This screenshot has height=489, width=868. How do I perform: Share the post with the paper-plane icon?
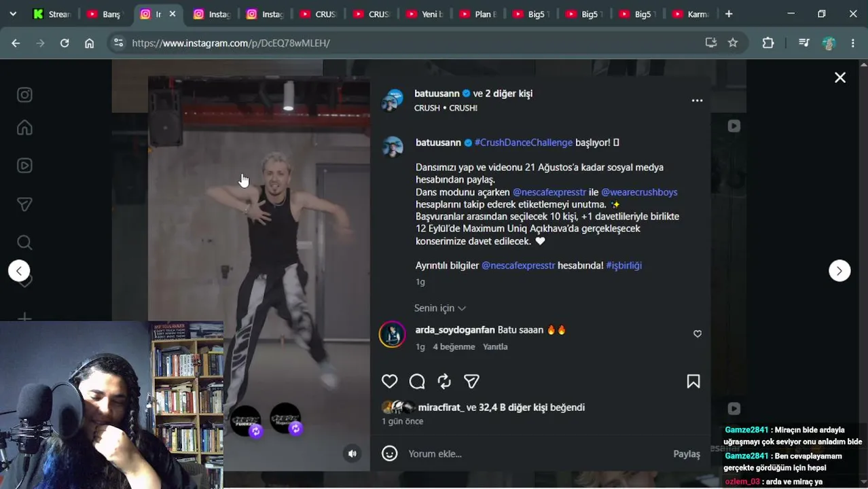coord(471,382)
